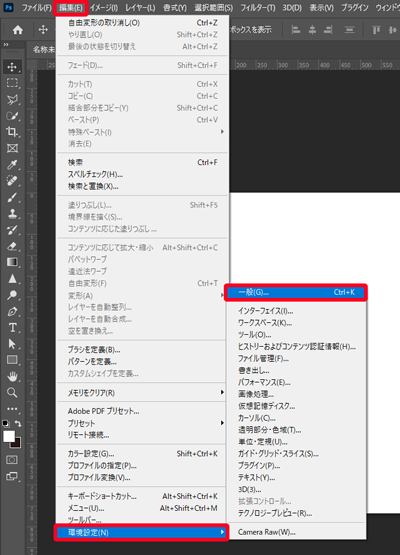Select the Quick Selection tool
This screenshot has height=555, width=400.
click(x=12, y=116)
